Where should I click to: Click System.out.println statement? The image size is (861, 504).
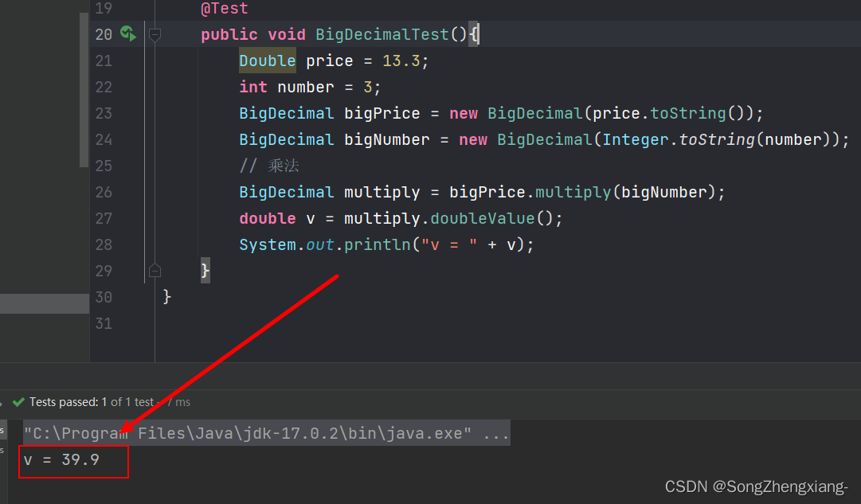(x=386, y=244)
